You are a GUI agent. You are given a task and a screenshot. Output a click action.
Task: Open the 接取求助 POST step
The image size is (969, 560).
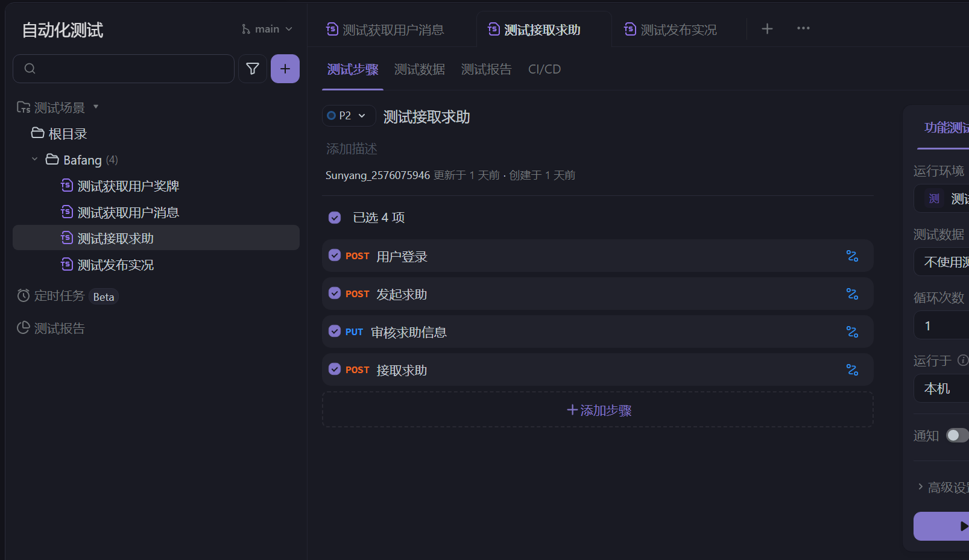[x=598, y=370]
